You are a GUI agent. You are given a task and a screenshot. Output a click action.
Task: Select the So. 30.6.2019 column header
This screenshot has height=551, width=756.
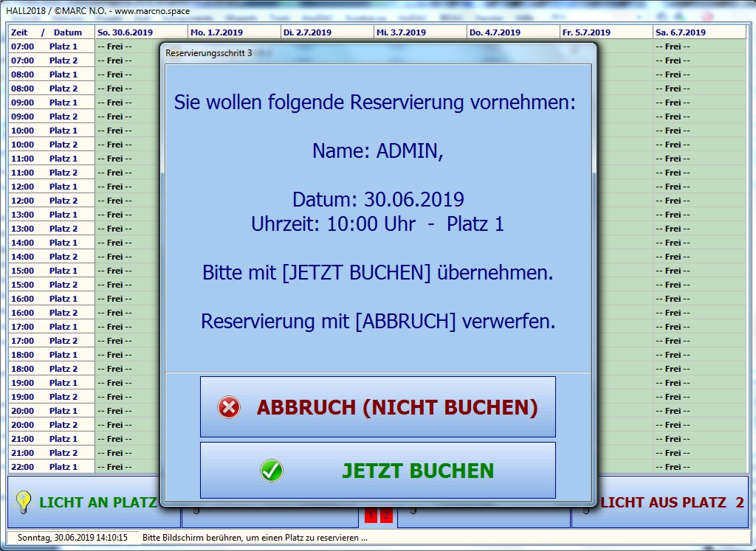(126, 32)
